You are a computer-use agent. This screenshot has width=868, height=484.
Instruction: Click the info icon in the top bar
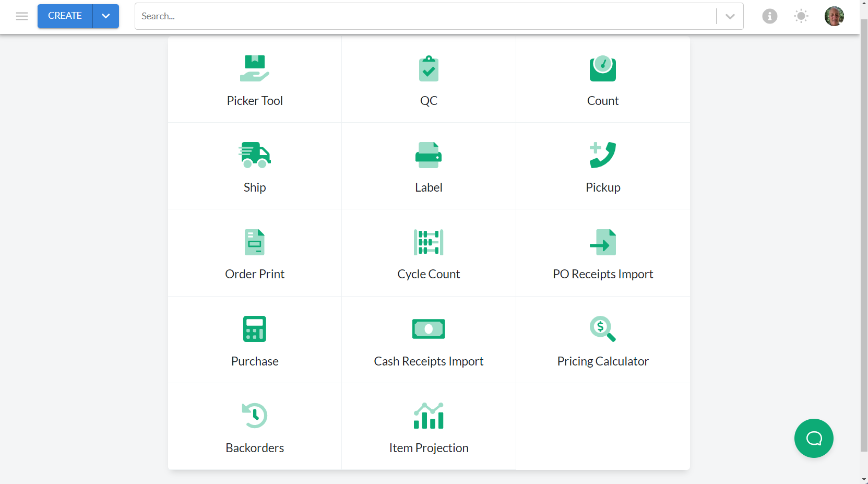click(770, 16)
